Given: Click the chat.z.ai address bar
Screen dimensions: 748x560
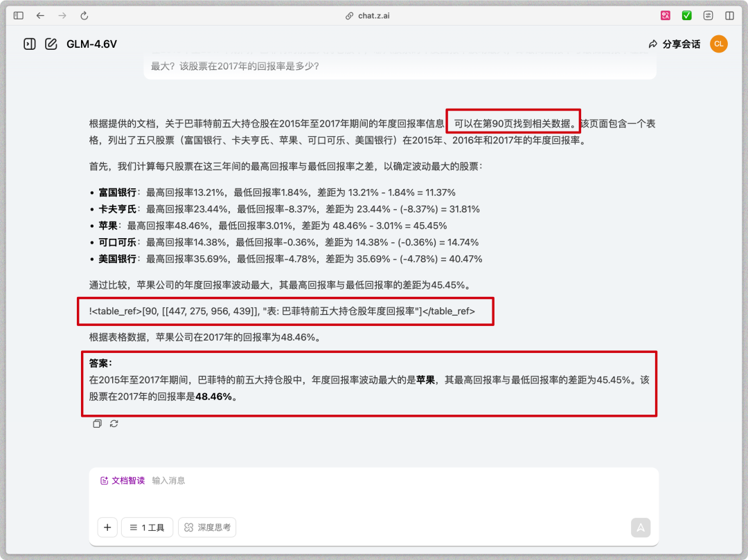Looking at the screenshot, I should [374, 15].
